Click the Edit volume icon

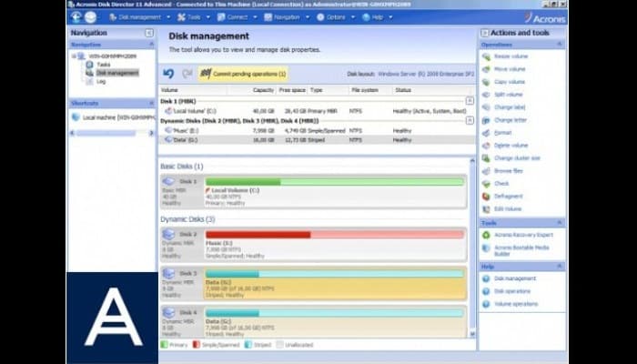click(486, 209)
